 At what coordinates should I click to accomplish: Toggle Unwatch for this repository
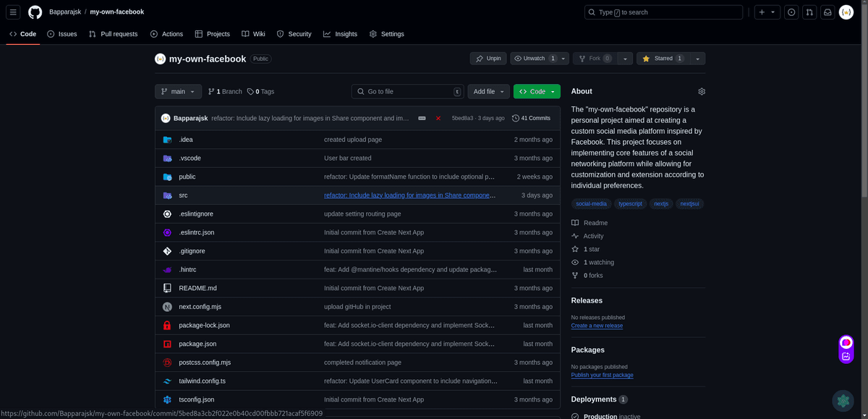(x=534, y=59)
